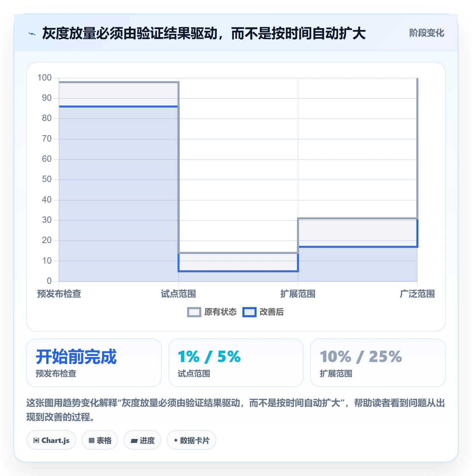Viewport: 472px width, 476px height.
Task: Select the 数据卡片 tag chip
Action: click(x=191, y=440)
